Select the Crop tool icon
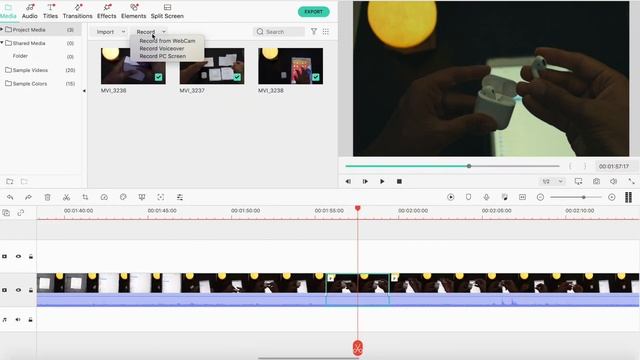This screenshot has width=640, height=360. click(x=85, y=197)
